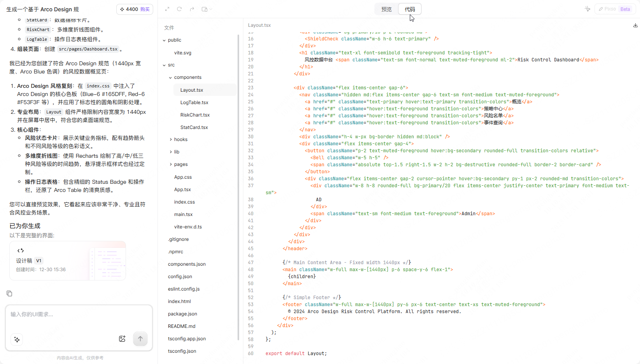The width and height of the screenshot is (640, 364).
Task: Open eslint.config.js file
Action: (184, 289)
